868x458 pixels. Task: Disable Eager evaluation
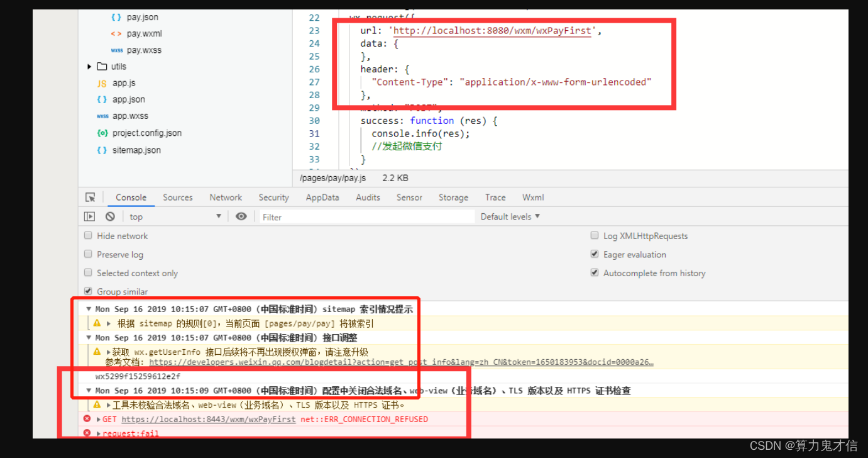click(594, 254)
